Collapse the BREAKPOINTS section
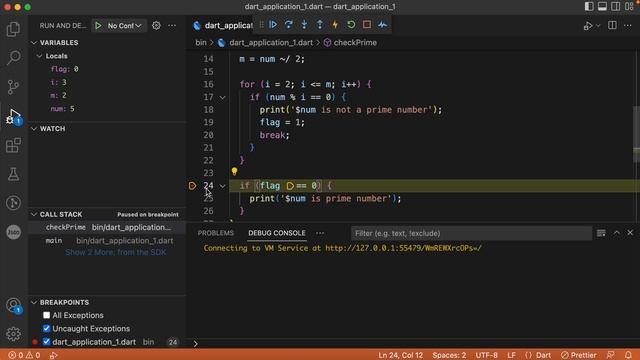The image size is (640, 360). (34, 302)
